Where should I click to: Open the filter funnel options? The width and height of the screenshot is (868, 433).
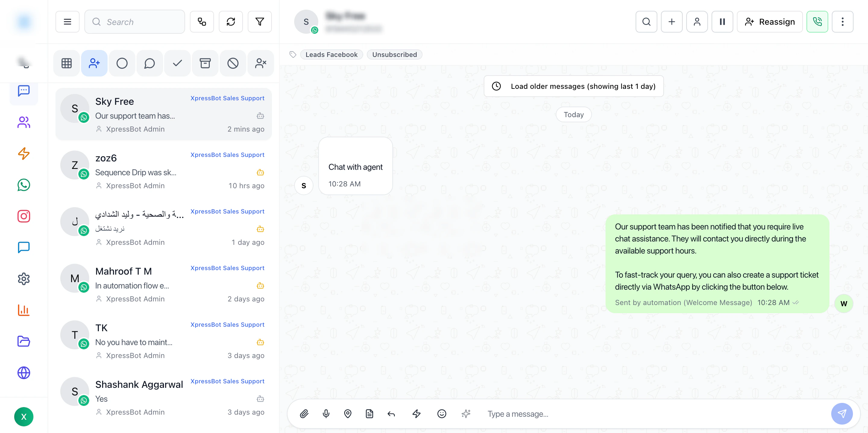click(259, 22)
